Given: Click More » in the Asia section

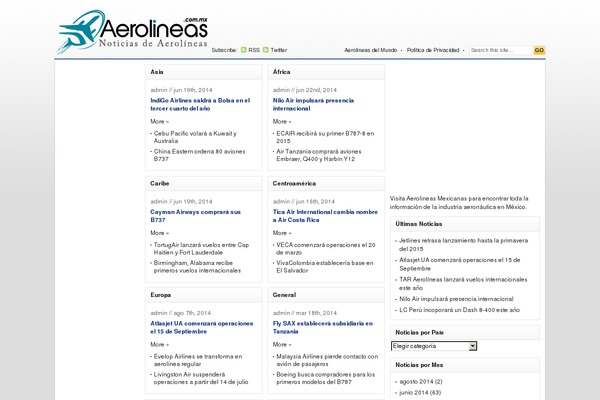Looking at the screenshot, I should point(159,121).
